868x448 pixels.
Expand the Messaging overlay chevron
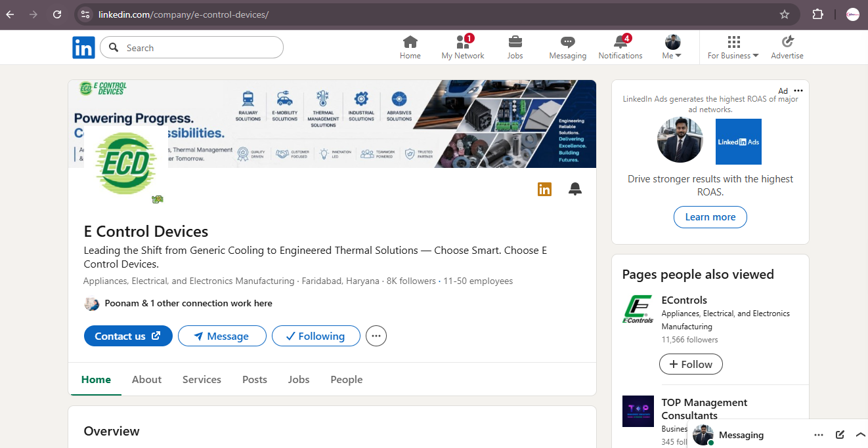pyautogui.click(x=861, y=435)
